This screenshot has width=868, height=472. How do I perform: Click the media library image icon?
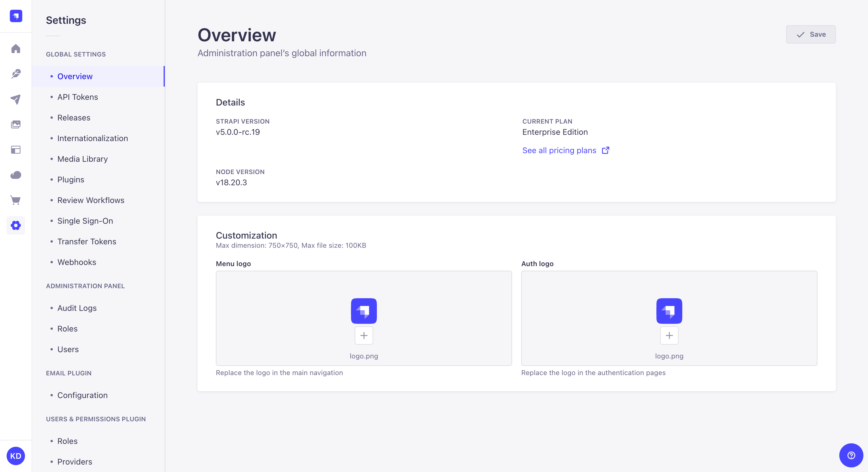pyautogui.click(x=16, y=124)
